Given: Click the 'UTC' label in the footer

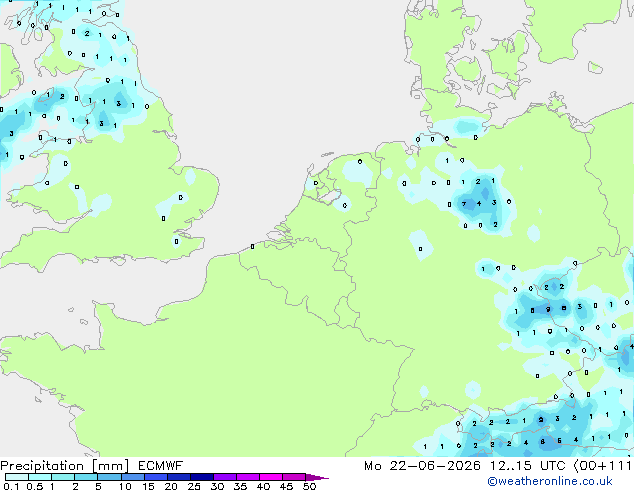Looking at the screenshot, I should click(553, 466).
